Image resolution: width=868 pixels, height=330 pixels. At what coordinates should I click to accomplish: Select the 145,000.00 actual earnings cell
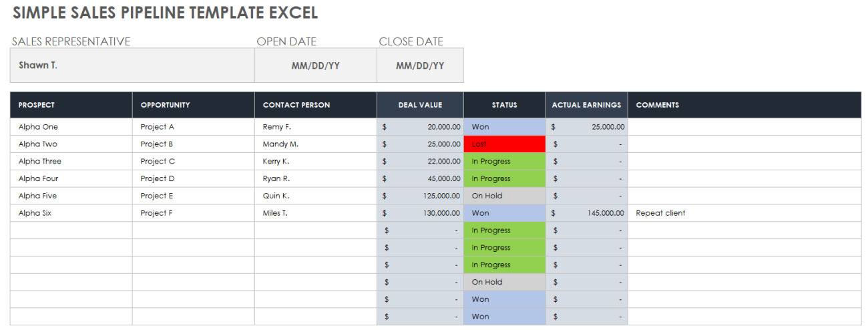coord(586,214)
